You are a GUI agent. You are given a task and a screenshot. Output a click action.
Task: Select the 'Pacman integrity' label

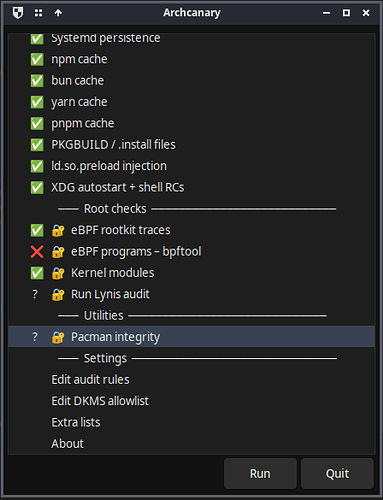tap(115, 337)
